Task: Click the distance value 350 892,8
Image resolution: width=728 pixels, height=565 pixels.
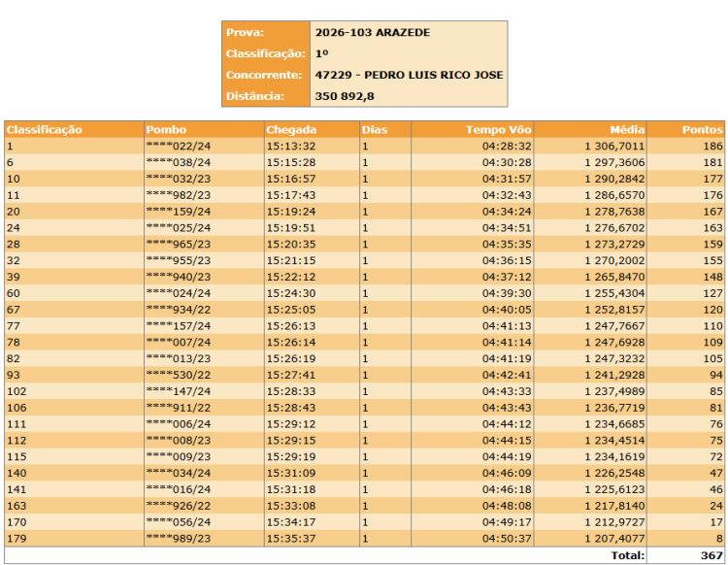Action: point(345,96)
